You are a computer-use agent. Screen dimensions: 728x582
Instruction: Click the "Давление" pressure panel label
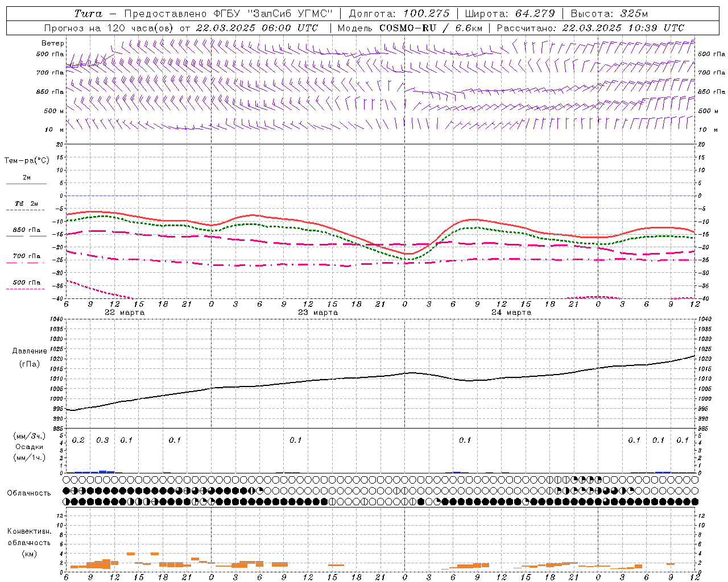click(x=30, y=351)
